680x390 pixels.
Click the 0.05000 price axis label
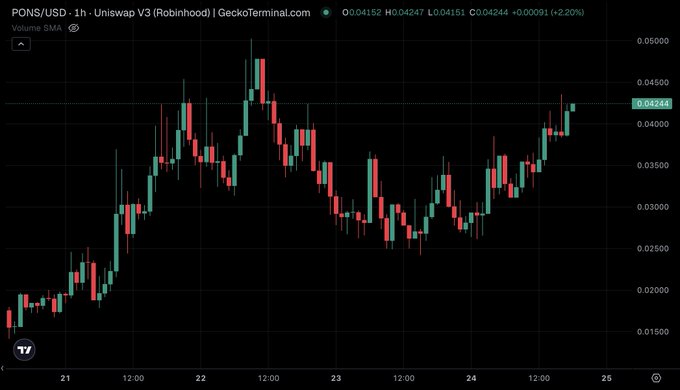[x=653, y=41]
